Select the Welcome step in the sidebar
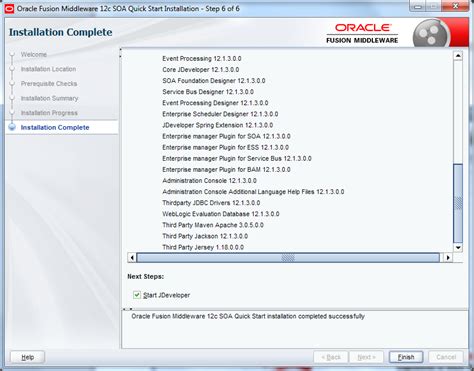474x371 pixels. pyautogui.click(x=34, y=54)
